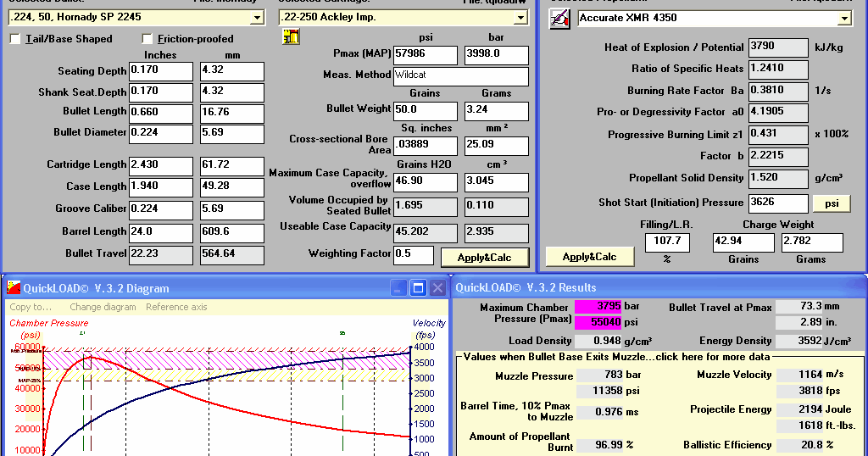This screenshot has height=456, width=868.
Task: Click here for more data at muzzle exit
Action: 713,356
